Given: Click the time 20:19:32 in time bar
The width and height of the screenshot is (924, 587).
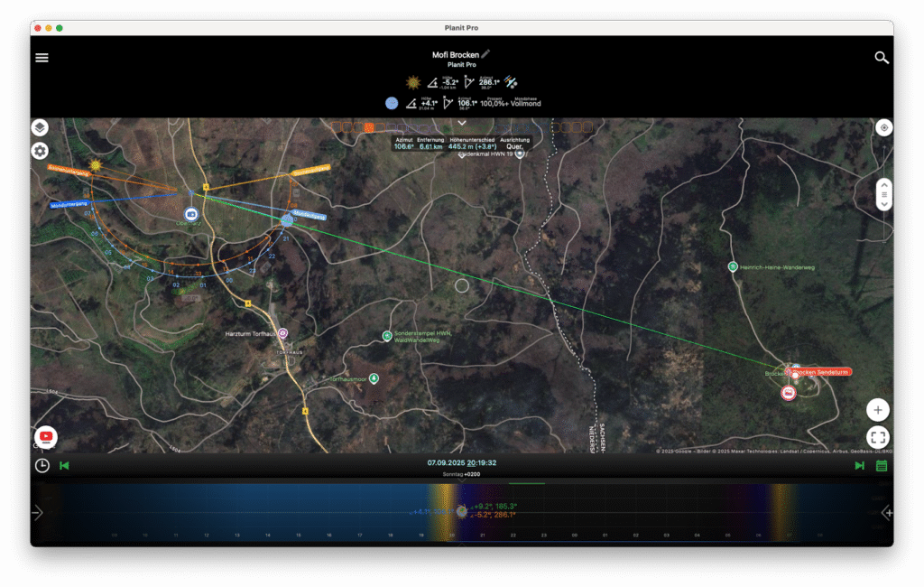Looking at the screenshot, I should coord(482,463).
